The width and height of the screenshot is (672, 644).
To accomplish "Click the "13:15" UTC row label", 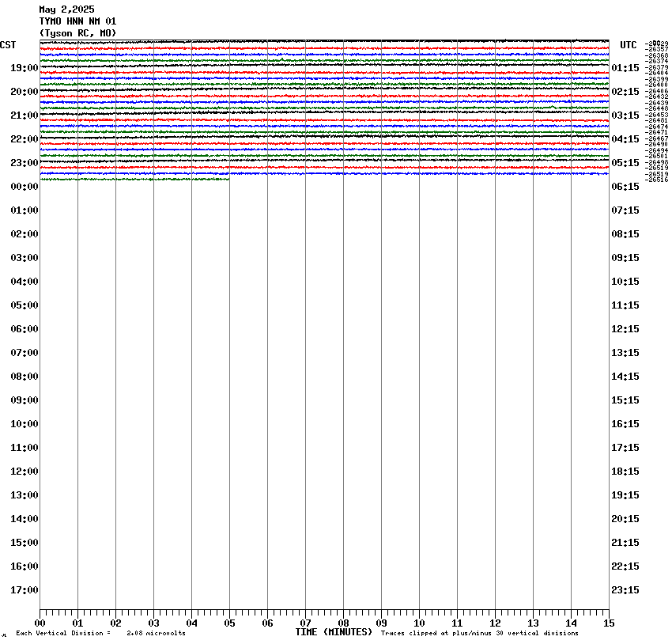I will click(x=625, y=353).
